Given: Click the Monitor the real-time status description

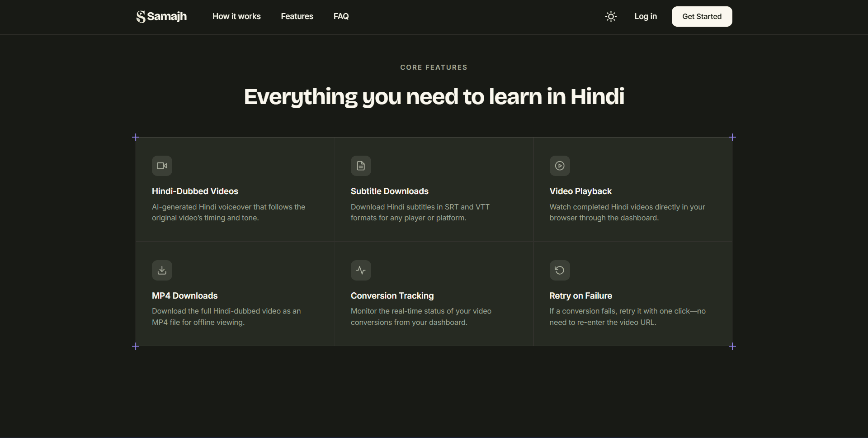Looking at the screenshot, I should tap(421, 317).
